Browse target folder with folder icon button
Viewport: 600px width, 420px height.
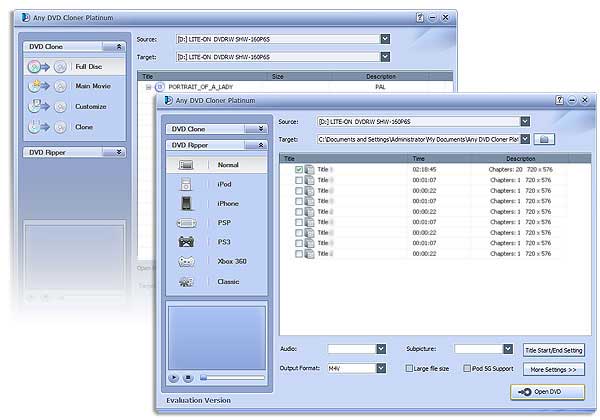point(544,139)
